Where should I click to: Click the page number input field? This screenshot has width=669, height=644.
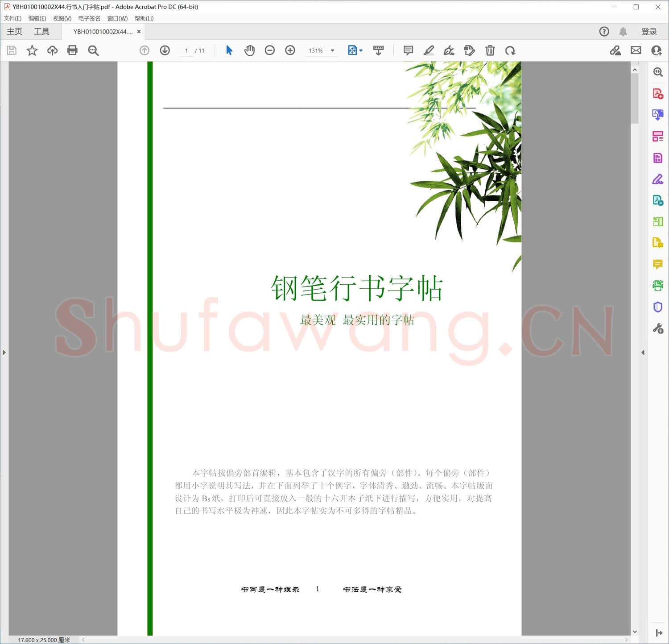[x=186, y=50]
